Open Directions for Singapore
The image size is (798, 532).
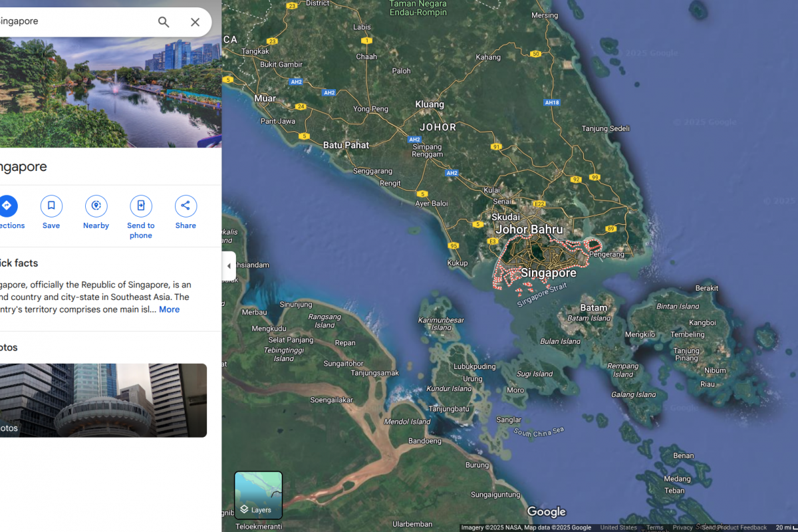(7, 206)
